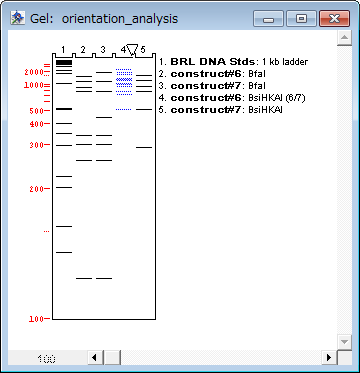Click the red 2000 size marker label
Viewport: 360px width, 373px height.
pos(34,72)
